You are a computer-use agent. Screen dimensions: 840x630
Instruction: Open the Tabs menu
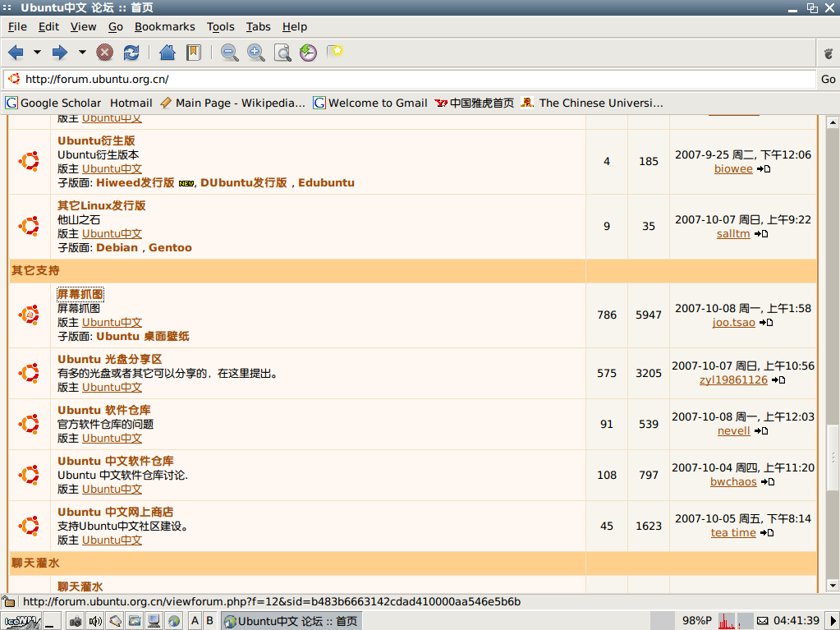(258, 27)
